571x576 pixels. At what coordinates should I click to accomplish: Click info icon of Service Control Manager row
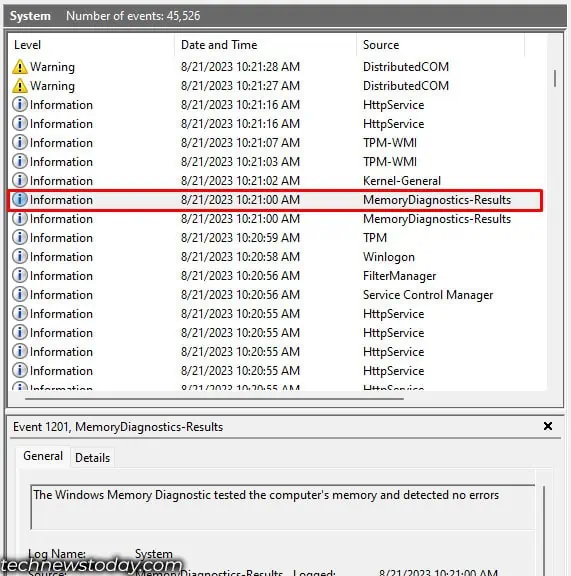coord(20,295)
